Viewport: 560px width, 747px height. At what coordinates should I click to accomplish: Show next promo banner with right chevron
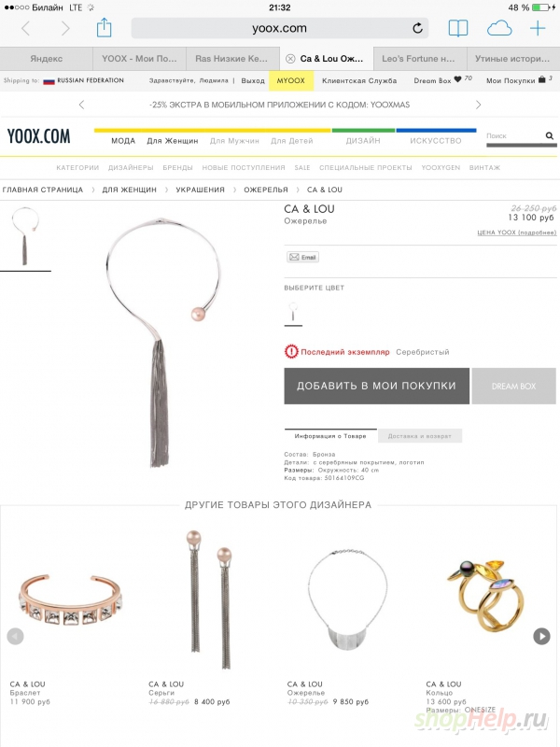tap(478, 105)
